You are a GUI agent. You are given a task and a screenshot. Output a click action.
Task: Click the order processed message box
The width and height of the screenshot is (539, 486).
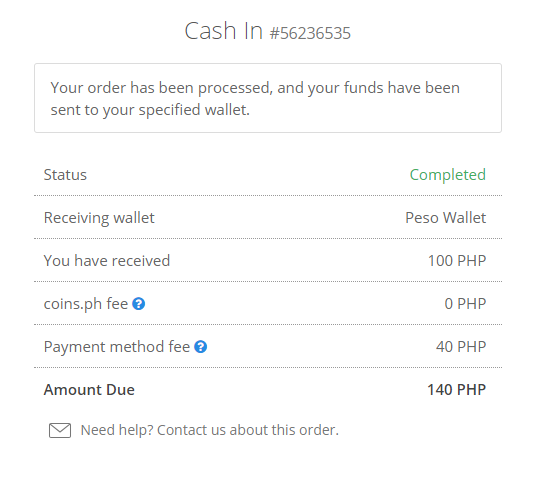[268, 98]
